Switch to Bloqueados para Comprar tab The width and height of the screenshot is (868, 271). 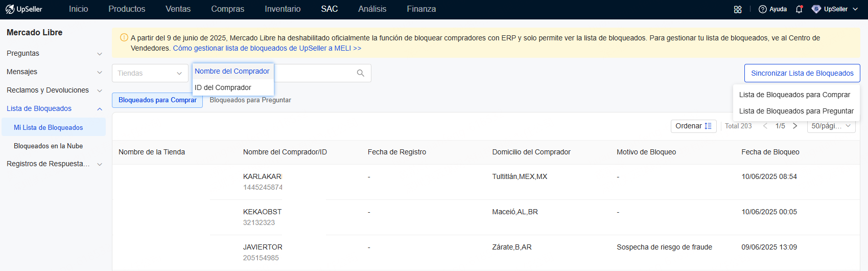click(x=157, y=100)
